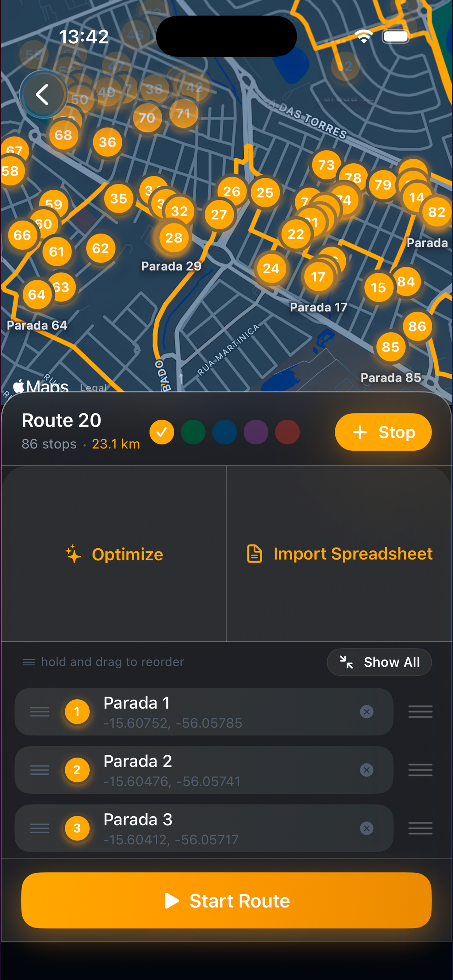This screenshot has height=980, width=453.
Task: Tap the right reorder handle beside Parada 3
Action: (420, 828)
